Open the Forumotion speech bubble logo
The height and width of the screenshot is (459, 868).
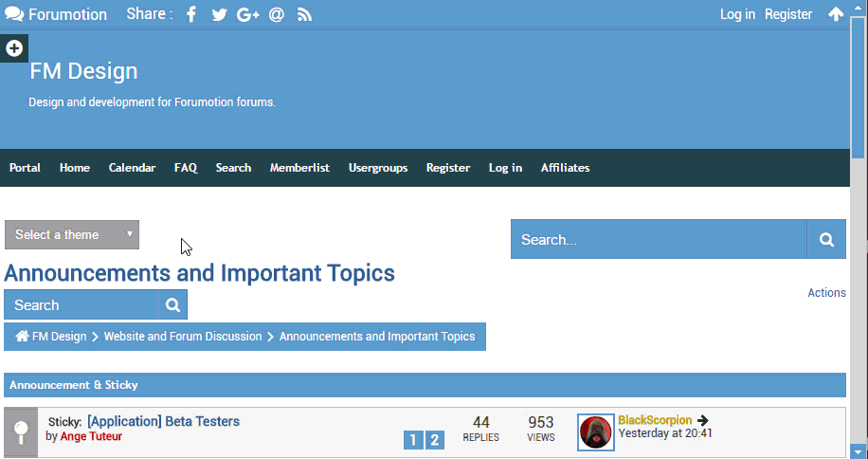(14, 14)
